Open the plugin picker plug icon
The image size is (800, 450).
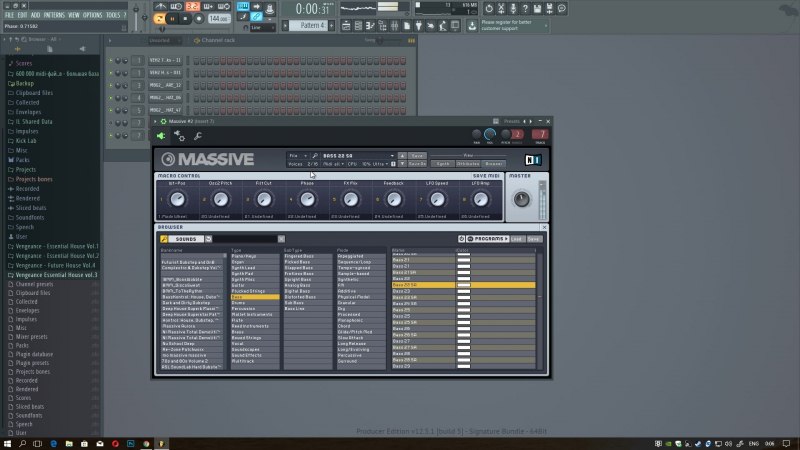tap(418, 26)
